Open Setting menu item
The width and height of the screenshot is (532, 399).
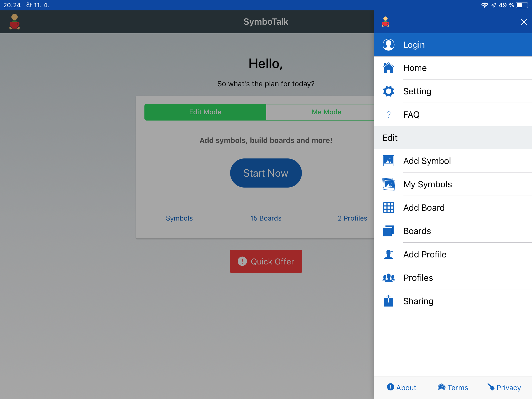453,91
